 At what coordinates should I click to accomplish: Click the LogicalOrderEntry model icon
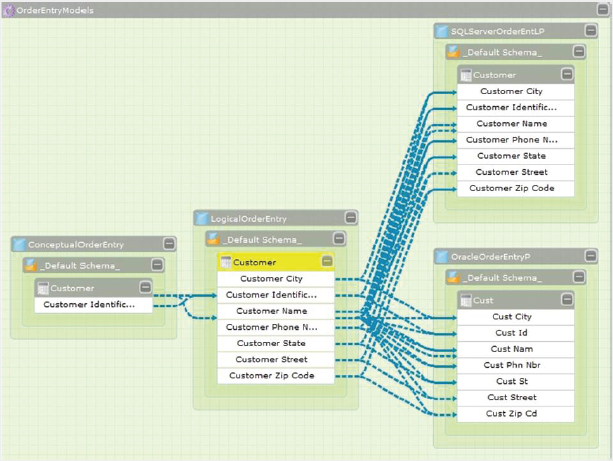202,219
